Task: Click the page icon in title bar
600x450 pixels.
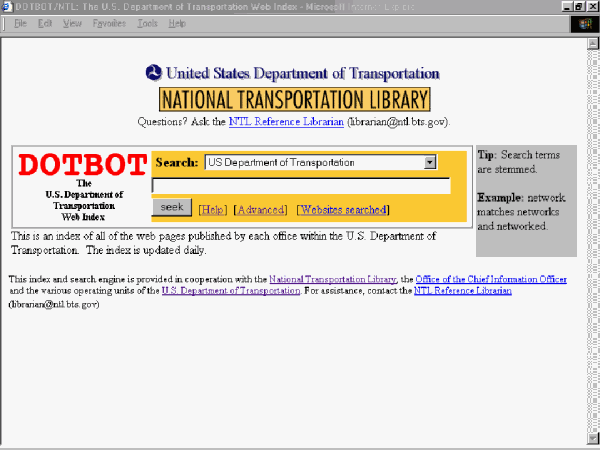Action: [x=8, y=6]
